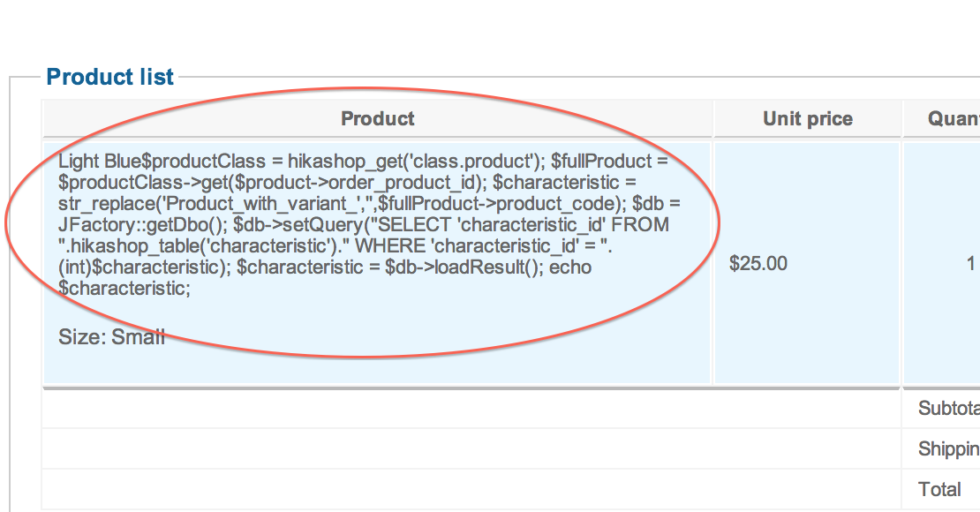
Task: Click the "Light Blue" product name text
Action: (x=93, y=162)
